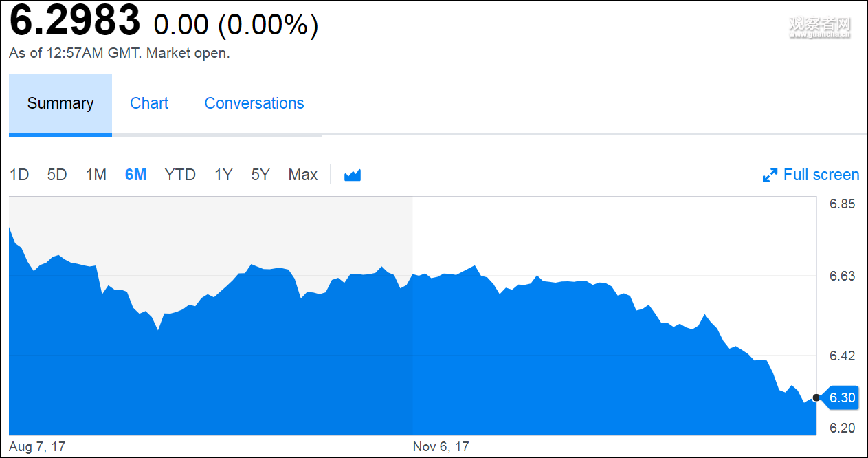868x458 pixels.
Task: Click the area chart type icon
Action: pos(353,175)
